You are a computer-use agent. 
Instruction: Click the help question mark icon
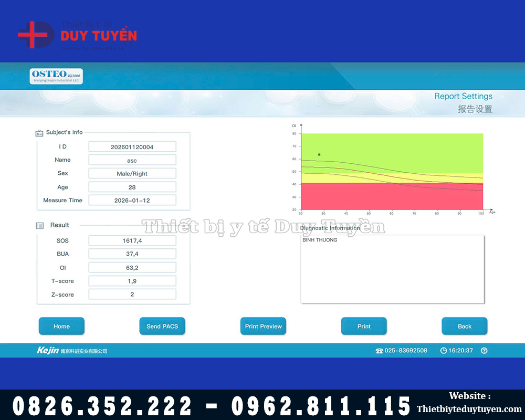484,351
